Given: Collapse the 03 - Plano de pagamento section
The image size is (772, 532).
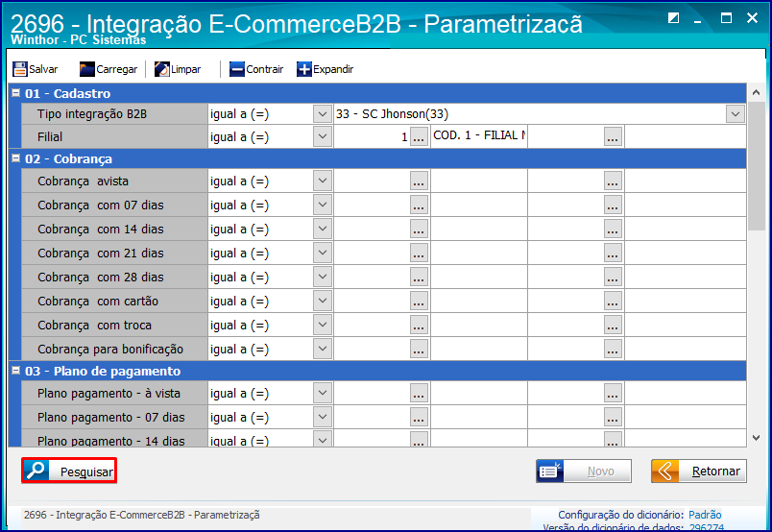Looking at the screenshot, I should pyautogui.click(x=15, y=371).
